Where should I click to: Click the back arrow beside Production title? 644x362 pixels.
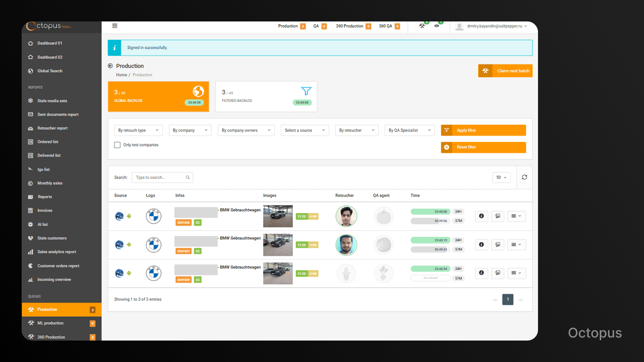[x=110, y=66]
